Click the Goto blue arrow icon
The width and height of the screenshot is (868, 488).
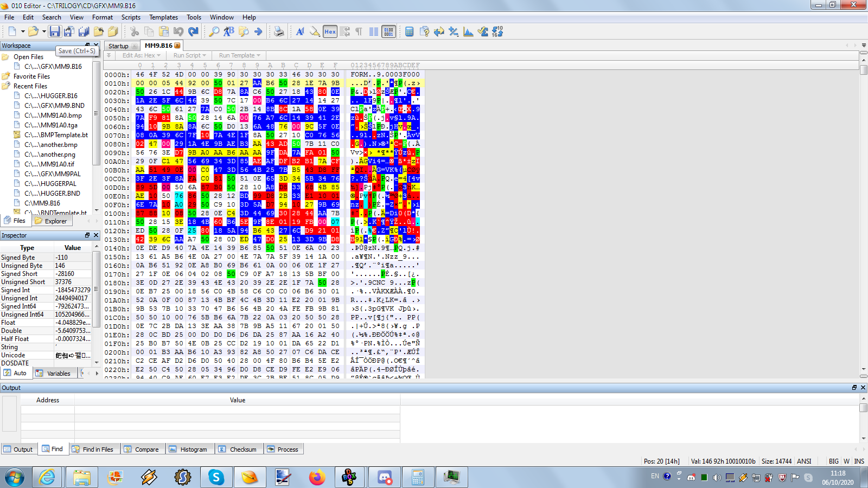[x=258, y=31]
